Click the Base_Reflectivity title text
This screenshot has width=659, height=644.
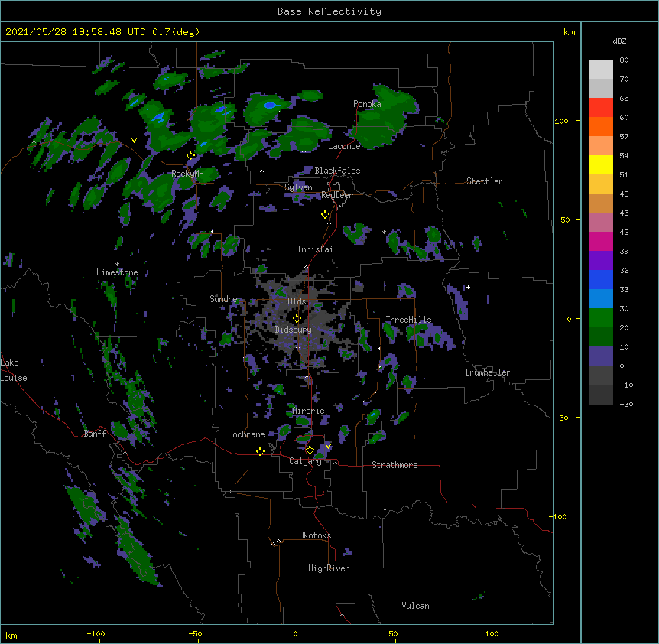[329, 11]
